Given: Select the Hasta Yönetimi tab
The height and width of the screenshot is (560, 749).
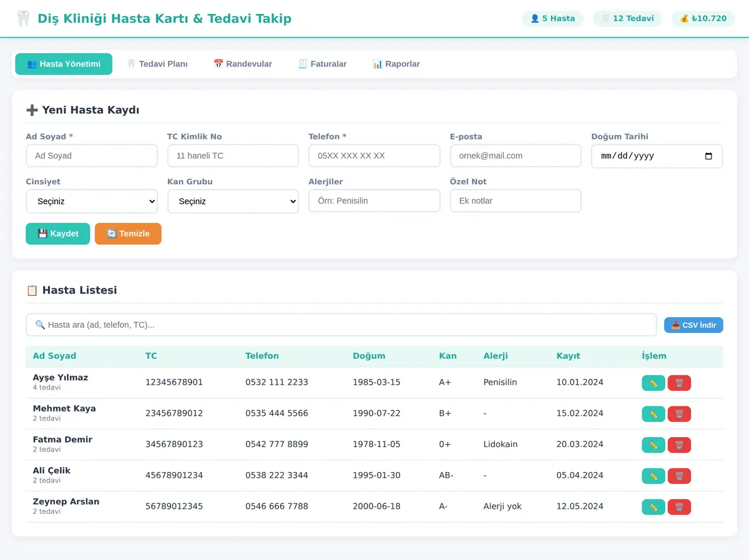Looking at the screenshot, I should 64,64.
